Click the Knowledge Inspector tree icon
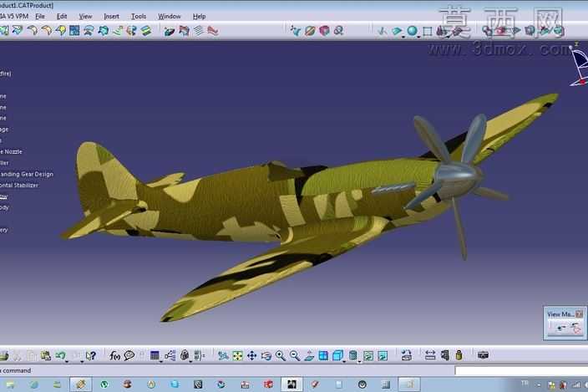The height and width of the screenshot is (392, 588). [170, 355]
